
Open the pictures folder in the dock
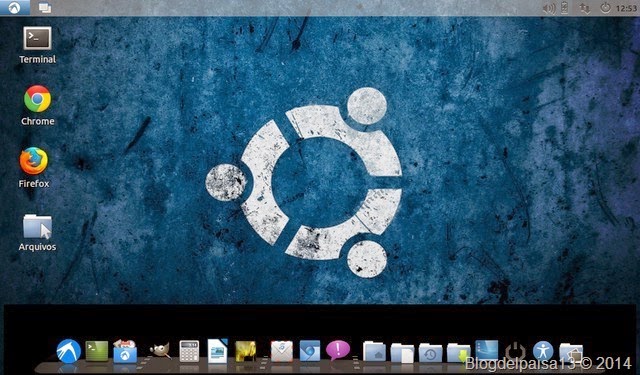[571, 353]
